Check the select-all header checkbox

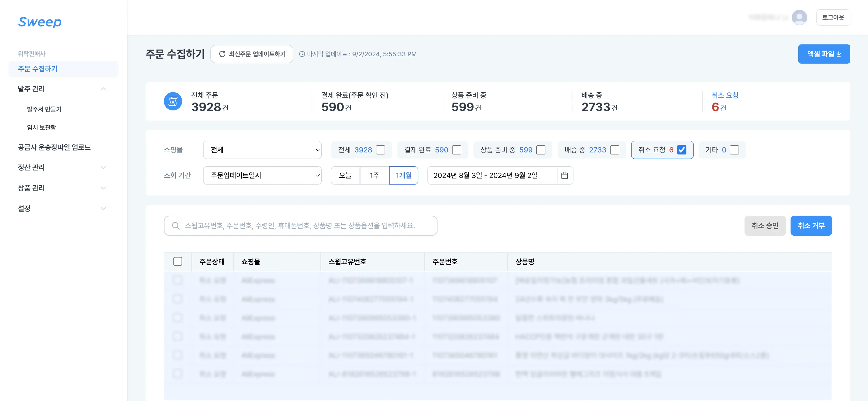click(x=178, y=261)
